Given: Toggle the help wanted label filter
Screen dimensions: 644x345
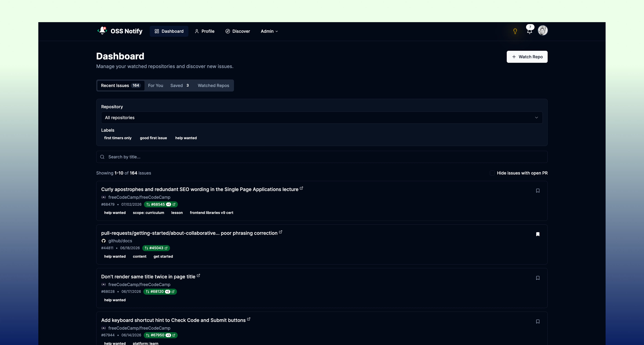Looking at the screenshot, I should [186, 138].
